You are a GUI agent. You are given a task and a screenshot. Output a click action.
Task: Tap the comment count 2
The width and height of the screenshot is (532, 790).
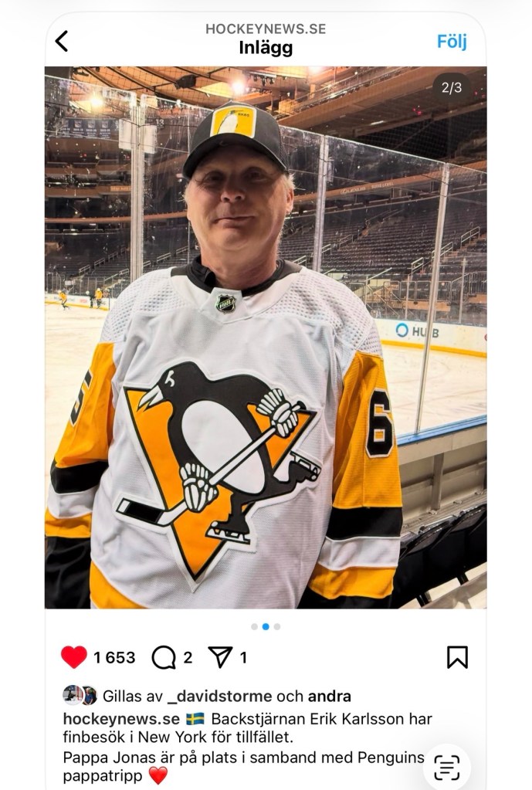188,658
